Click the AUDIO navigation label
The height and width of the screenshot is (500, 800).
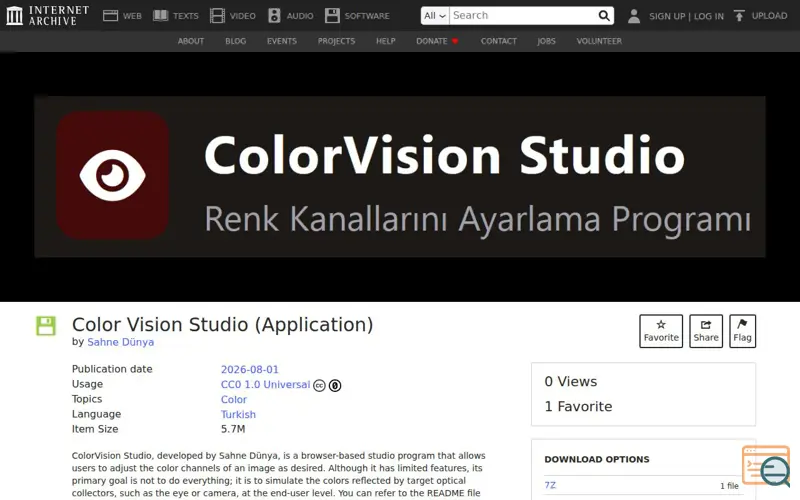pyautogui.click(x=300, y=16)
